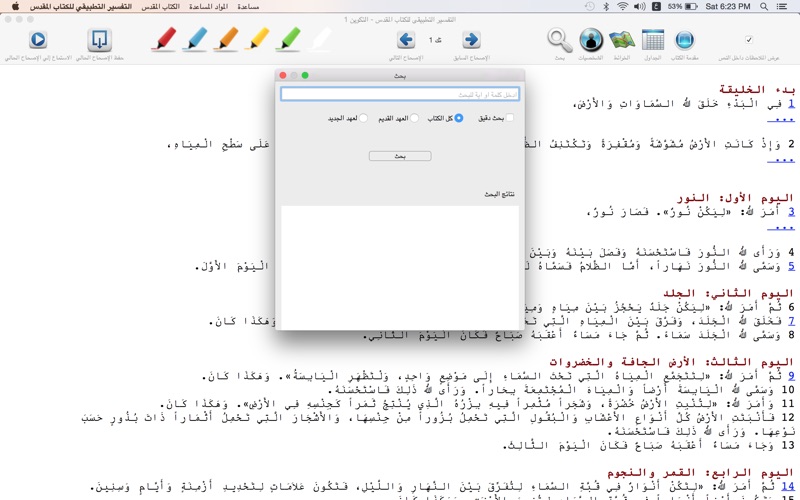Click the Bluetooth menu bar icon

(x=606, y=6)
